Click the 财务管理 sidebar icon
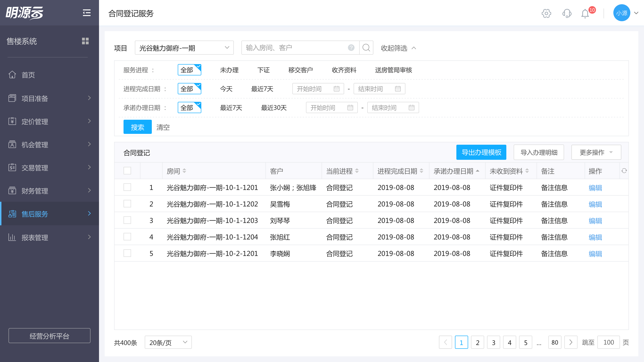Image resolution: width=644 pixels, height=362 pixels. (12, 190)
